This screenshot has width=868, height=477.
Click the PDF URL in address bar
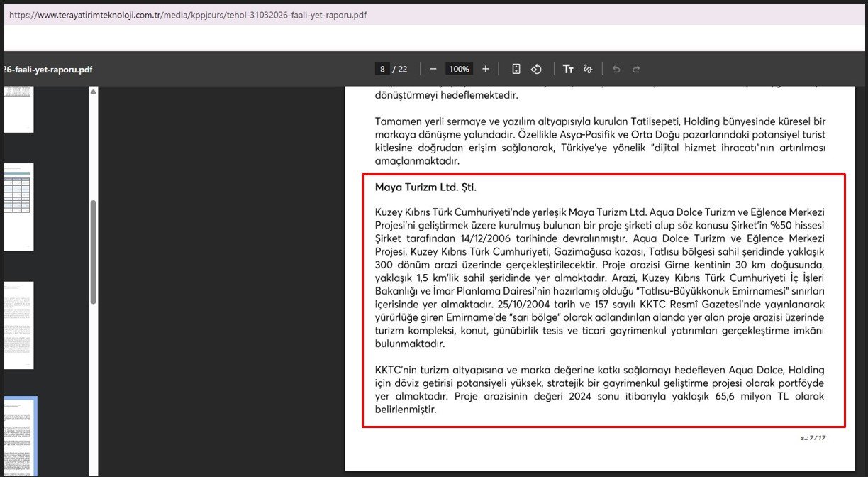pos(188,14)
